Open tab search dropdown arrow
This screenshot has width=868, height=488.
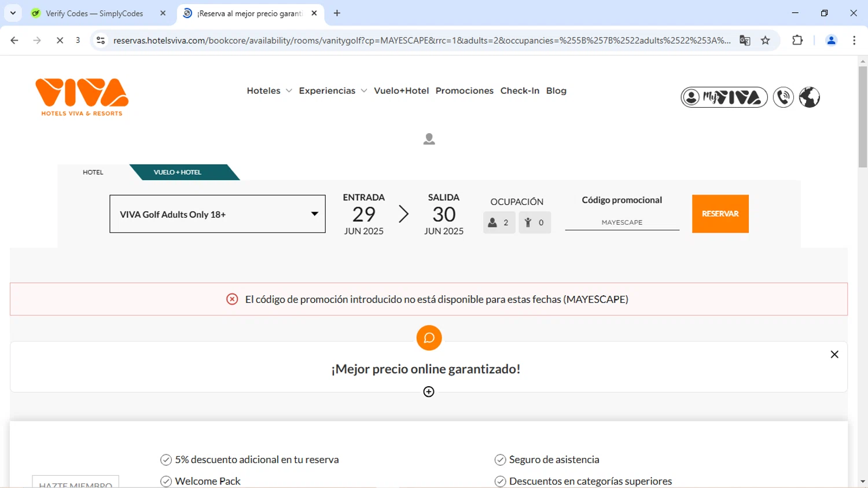pyautogui.click(x=13, y=13)
